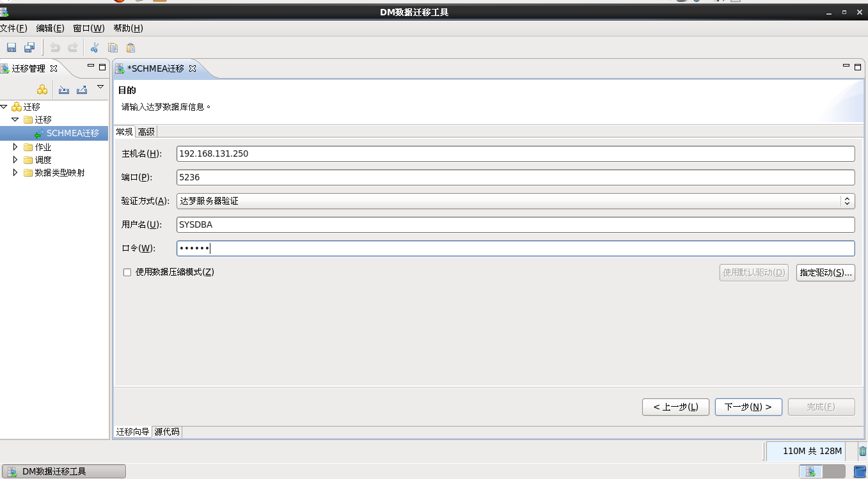Image resolution: width=868 pixels, height=479 pixels.
Task: Maximize the SCHMEA迁移 editor area
Action: coord(857,67)
